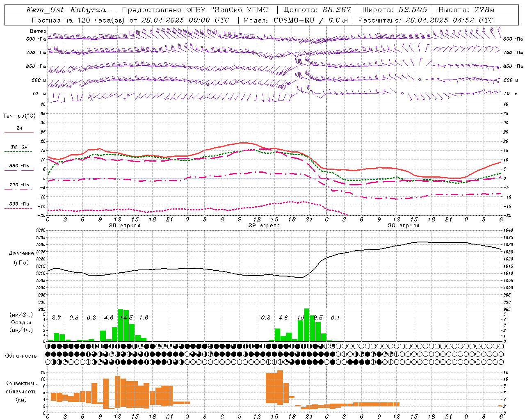Click the 9.5 precipitation total

(x=318, y=317)
